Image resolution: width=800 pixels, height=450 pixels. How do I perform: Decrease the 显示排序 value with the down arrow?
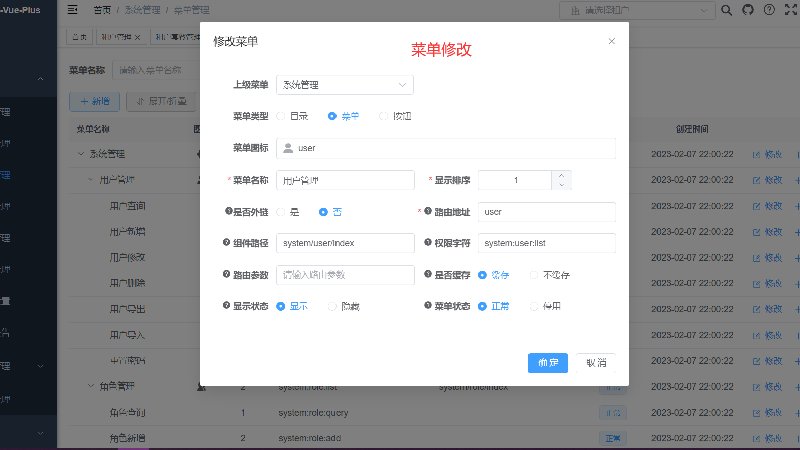561,185
